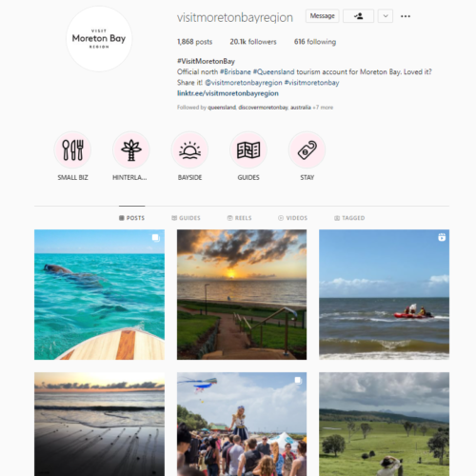Screen dimensions: 476x476
Task: Click the Visit Moreton Bay profile picture
Action: click(99, 39)
